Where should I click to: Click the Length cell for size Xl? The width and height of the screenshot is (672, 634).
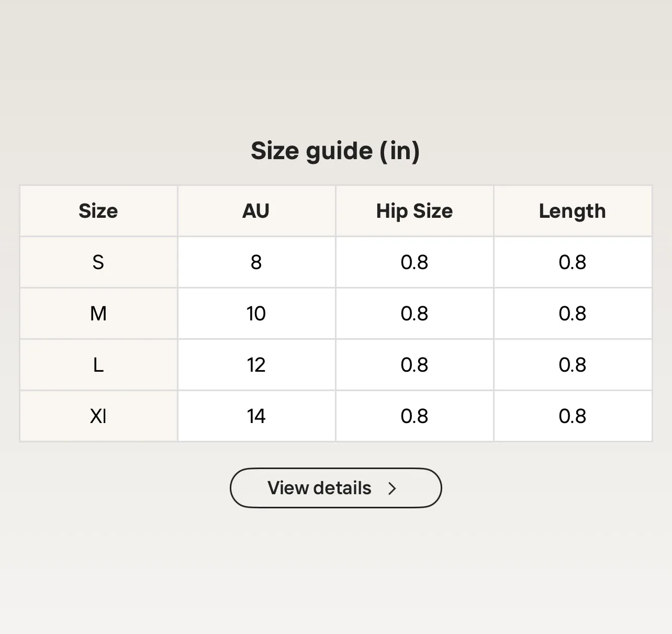(x=573, y=416)
